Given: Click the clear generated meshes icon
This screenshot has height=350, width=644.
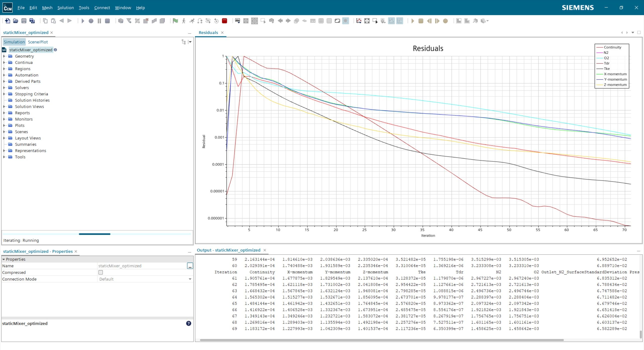Looking at the screenshot, I should [x=146, y=21].
